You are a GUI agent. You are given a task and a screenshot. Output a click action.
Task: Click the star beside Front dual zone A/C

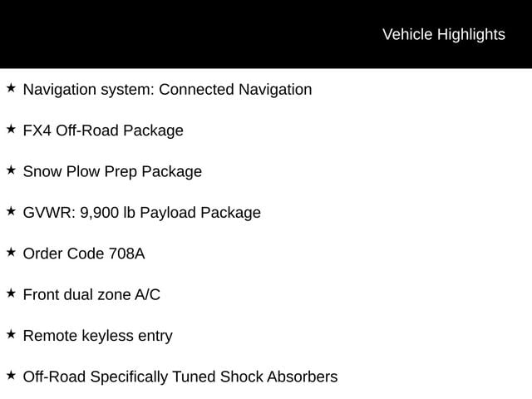[x=11, y=293]
